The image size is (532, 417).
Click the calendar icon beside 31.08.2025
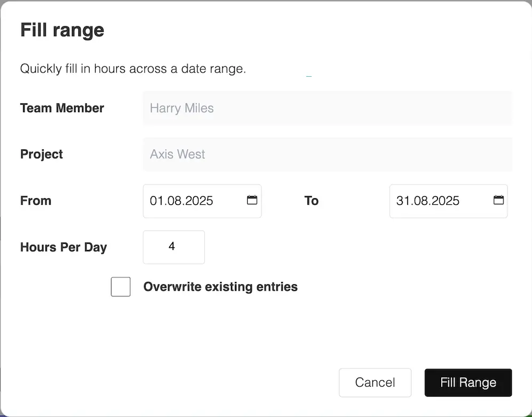click(x=498, y=201)
